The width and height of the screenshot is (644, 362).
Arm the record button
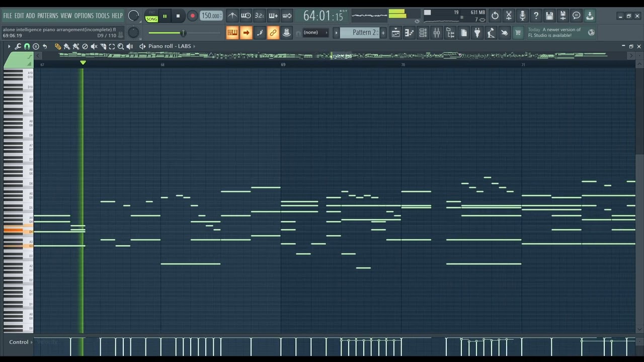pos(192,16)
